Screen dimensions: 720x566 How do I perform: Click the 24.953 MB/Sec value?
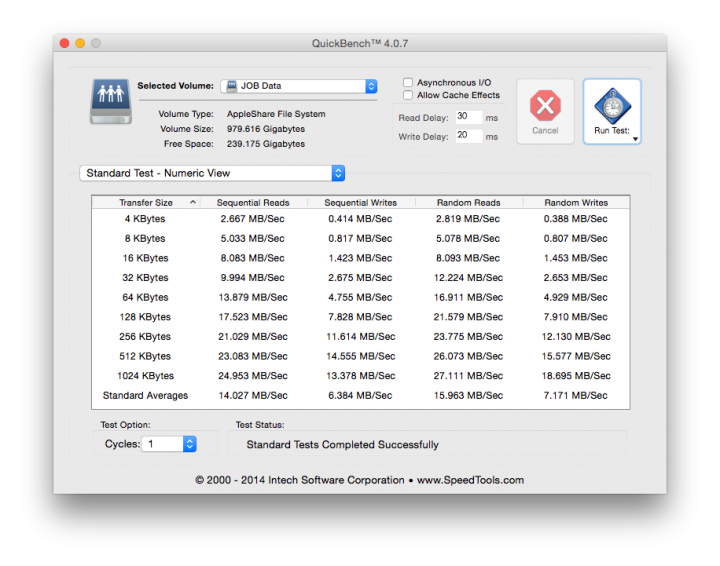(x=253, y=376)
